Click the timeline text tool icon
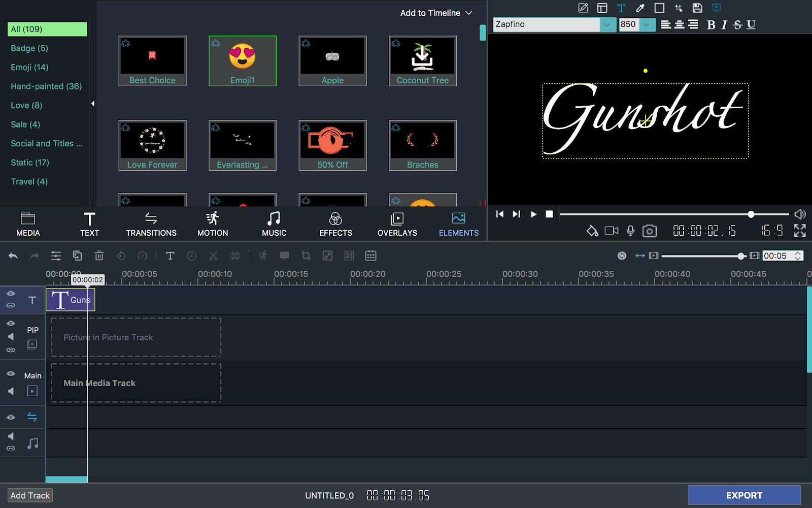812x508 pixels. pyautogui.click(x=170, y=256)
